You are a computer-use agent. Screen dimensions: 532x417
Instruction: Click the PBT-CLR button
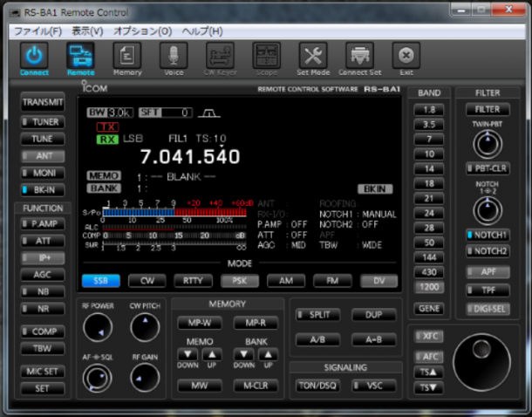tap(488, 168)
